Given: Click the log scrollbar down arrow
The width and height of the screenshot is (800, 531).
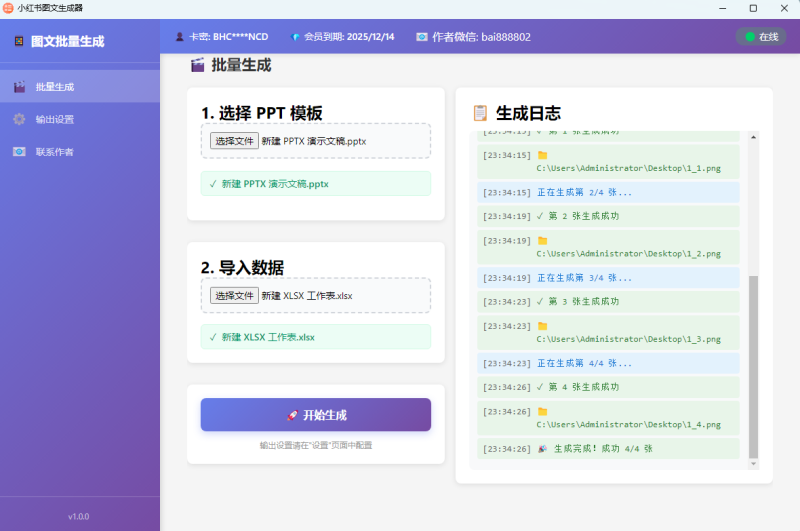Looking at the screenshot, I should (x=754, y=463).
